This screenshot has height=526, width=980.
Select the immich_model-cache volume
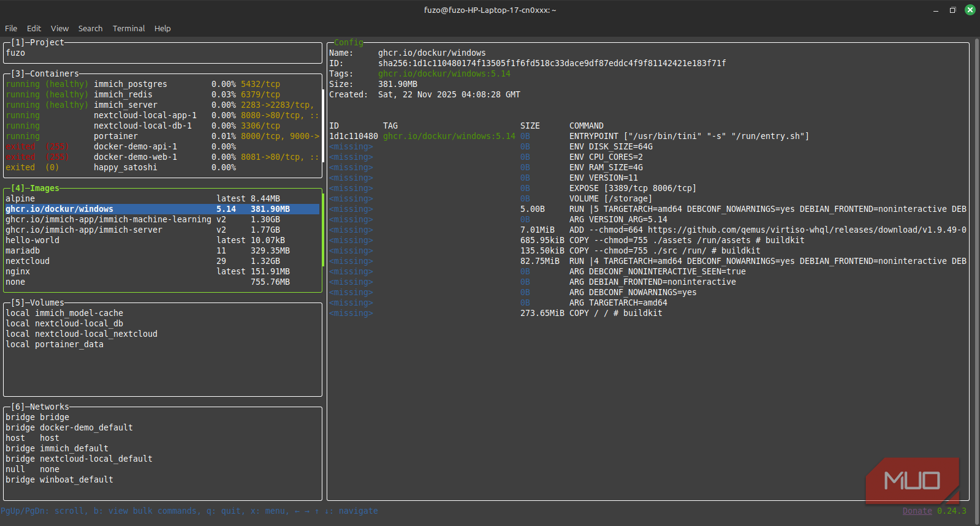(x=162, y=313)
